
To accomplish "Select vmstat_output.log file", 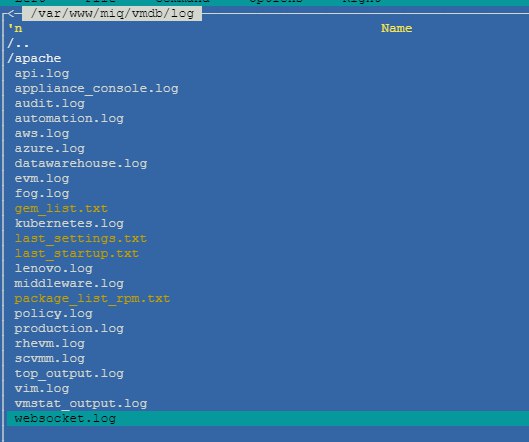I will [81, 404].
